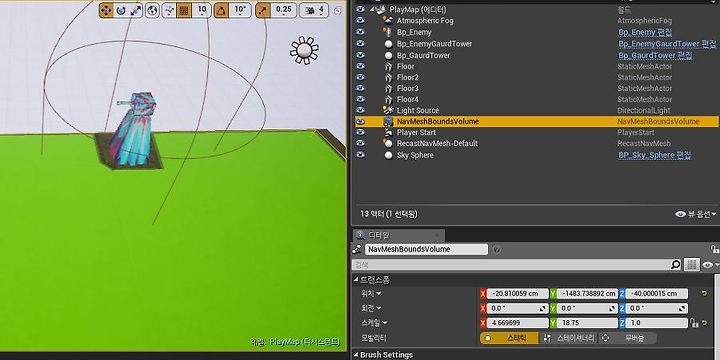720x360 pixels.
Task: Maximize or restore the viewport
Action: click(x=338, y=11)
